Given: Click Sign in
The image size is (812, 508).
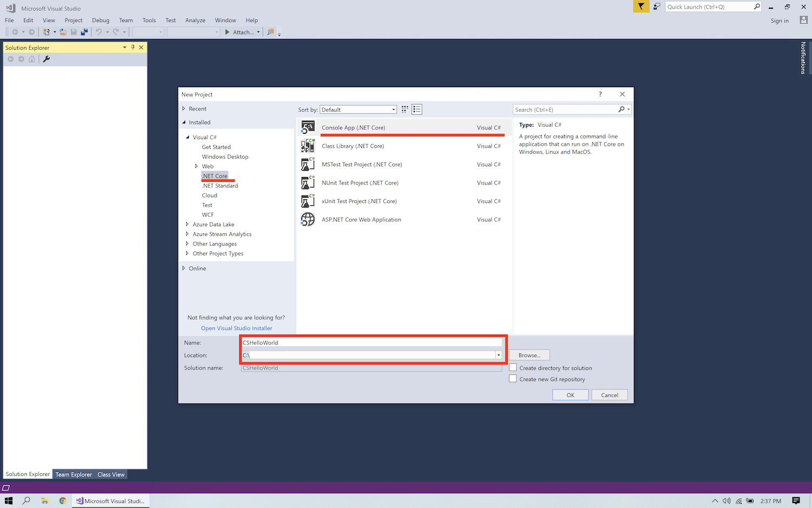Looking at the screenshot, I should click(780, 21).
